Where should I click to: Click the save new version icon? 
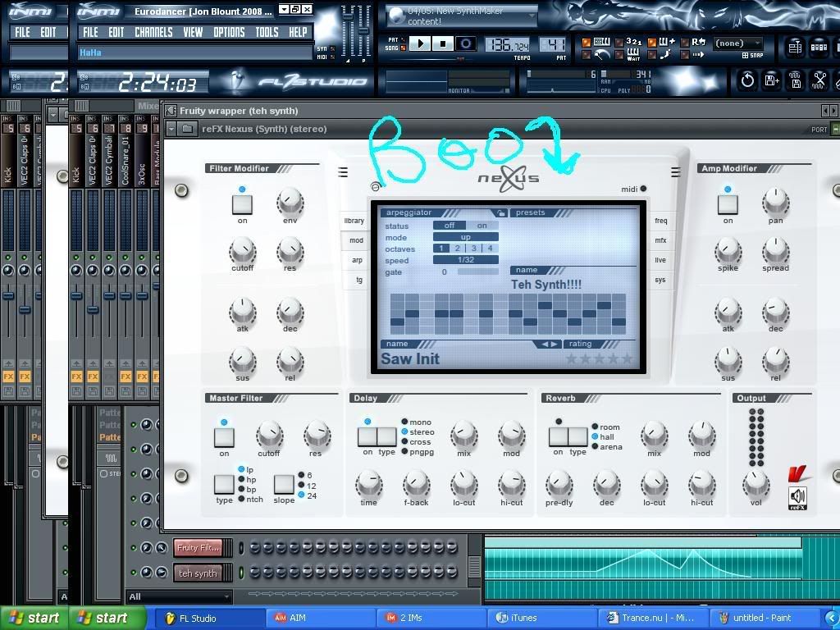click(771, 80)
